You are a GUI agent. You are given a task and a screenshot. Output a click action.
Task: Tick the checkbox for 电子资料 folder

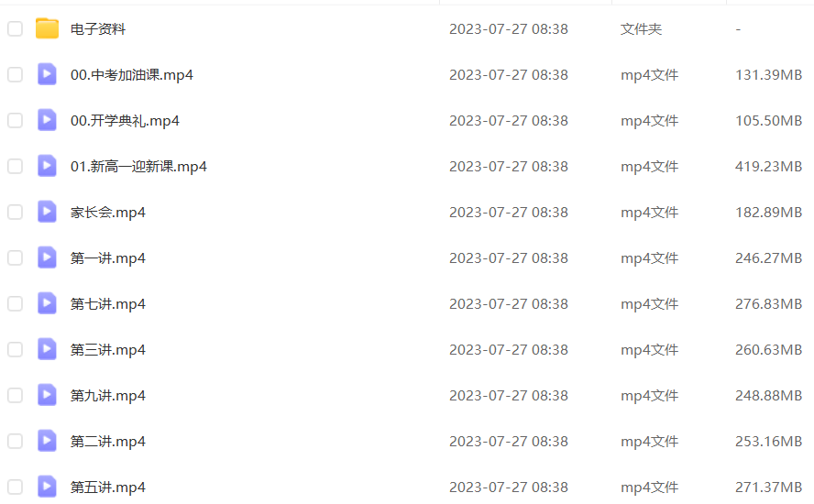point(15,28)
